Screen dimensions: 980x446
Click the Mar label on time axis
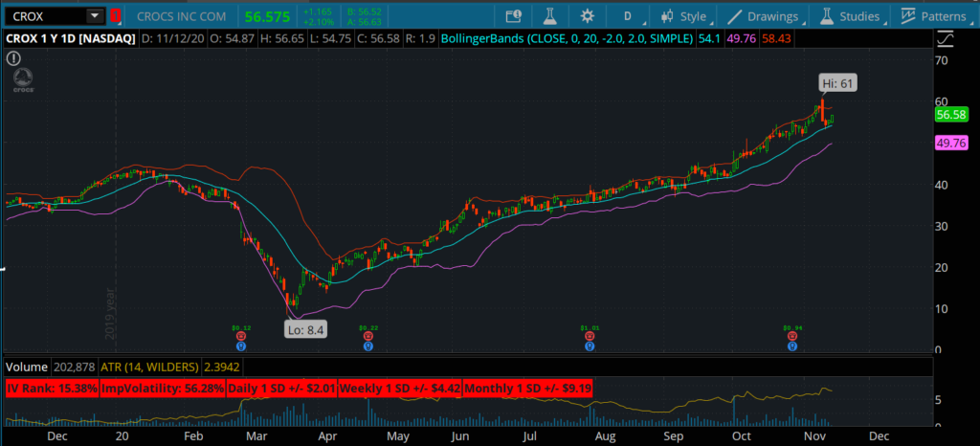(x=258, y=435)
